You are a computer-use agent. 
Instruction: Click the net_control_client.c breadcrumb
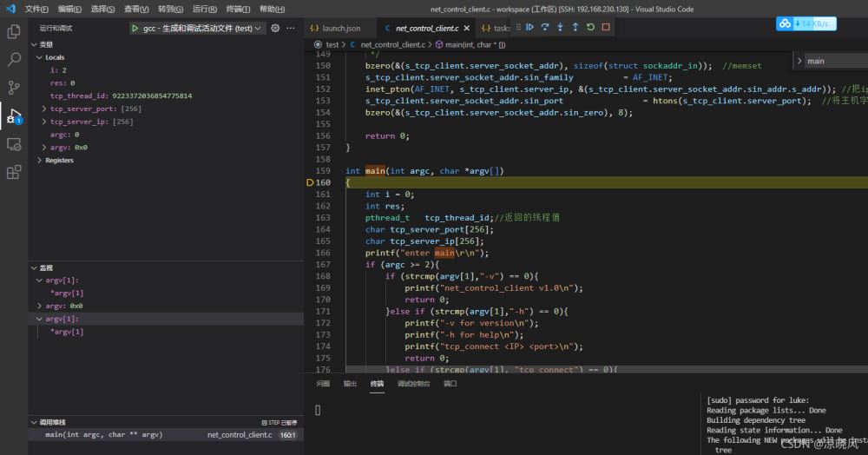click(x=393, y=45)
